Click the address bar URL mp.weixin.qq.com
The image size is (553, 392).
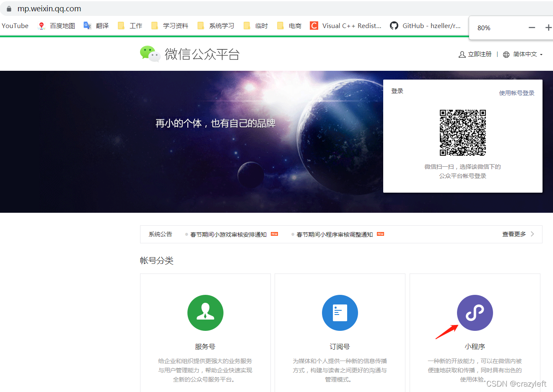(49, 9)
